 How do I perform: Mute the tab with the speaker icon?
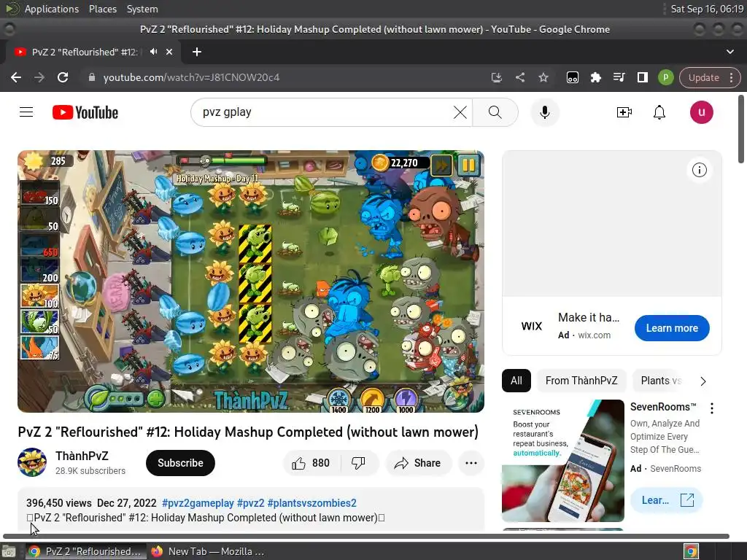(153, 52)
